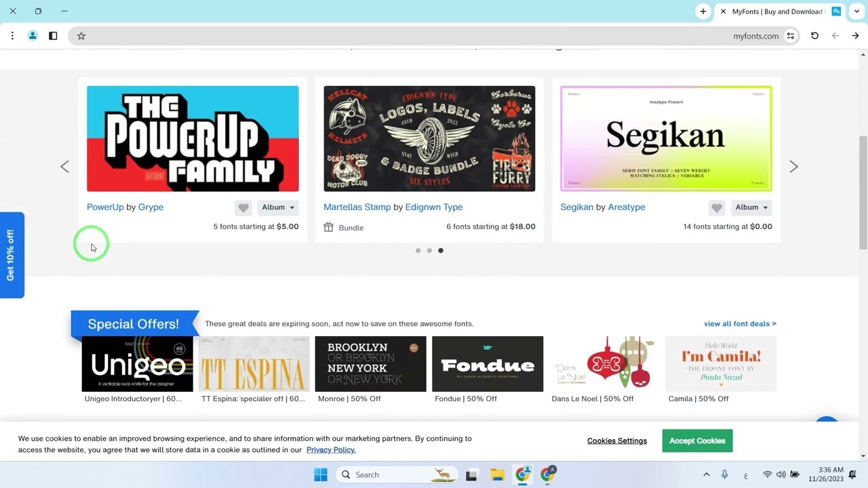868x488 pixels.
Task: Click the Unigeo Introductoryer caption
Action: tap(133, 399)
